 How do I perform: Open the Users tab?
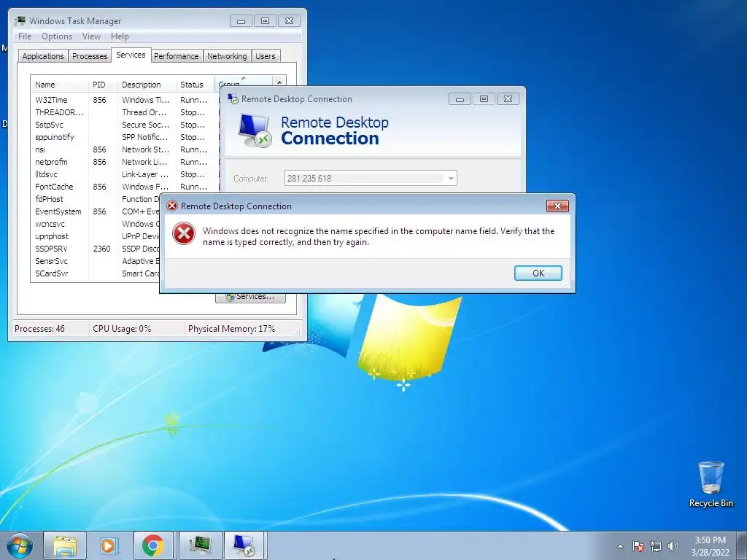coord(266,56)
